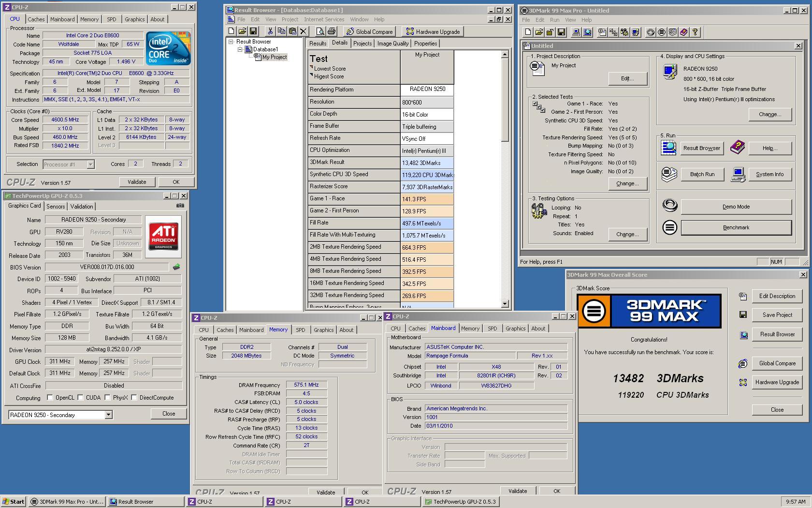Viewport: 812px width, 508px height.
Task: Click scroll up arrow in Result Browser details
Action: 505,54
